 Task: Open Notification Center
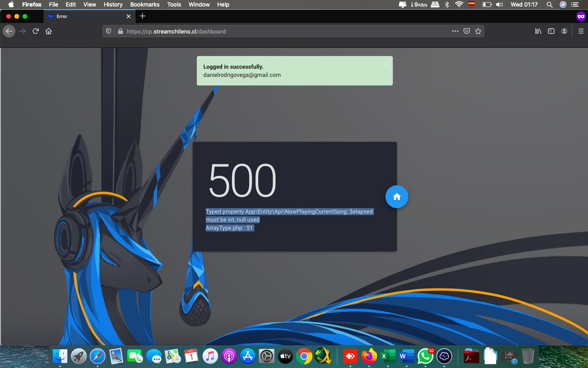(575, 4)
